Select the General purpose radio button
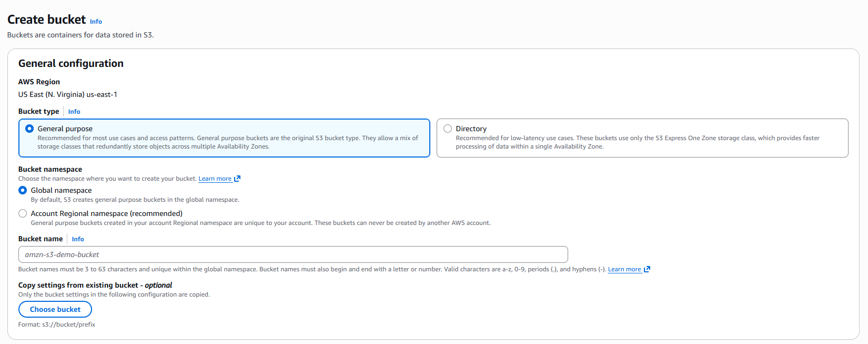Screen dimensions: 868x344 (29, 129)
